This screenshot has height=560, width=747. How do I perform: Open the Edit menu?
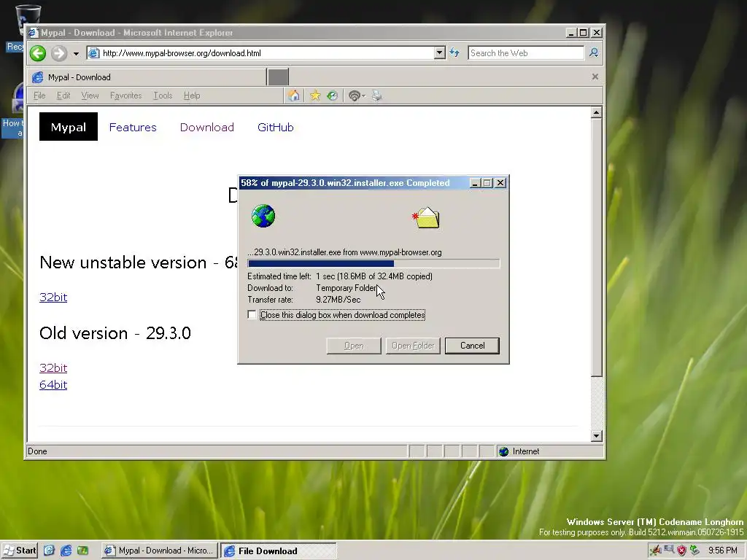coord(63,96)
